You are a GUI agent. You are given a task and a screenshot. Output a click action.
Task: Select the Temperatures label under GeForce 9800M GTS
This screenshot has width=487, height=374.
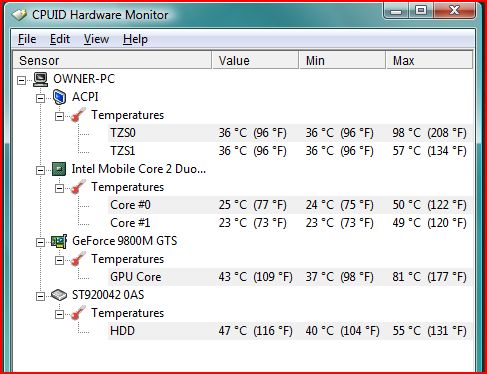[128, 259]
